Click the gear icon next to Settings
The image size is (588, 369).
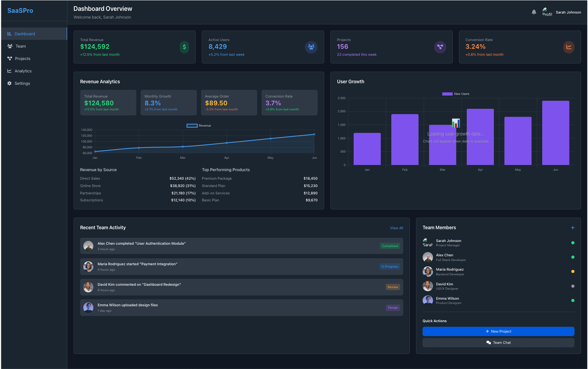9,83
